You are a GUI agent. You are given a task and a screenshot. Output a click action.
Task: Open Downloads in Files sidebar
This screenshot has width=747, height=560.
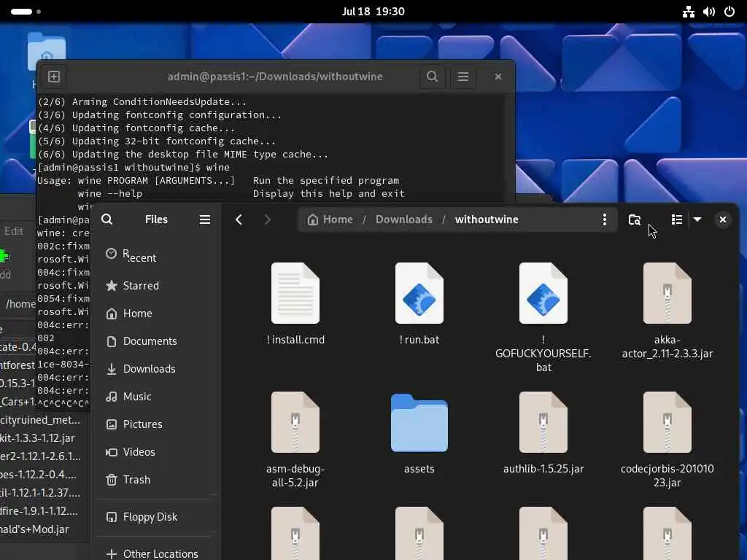[156, 368]
